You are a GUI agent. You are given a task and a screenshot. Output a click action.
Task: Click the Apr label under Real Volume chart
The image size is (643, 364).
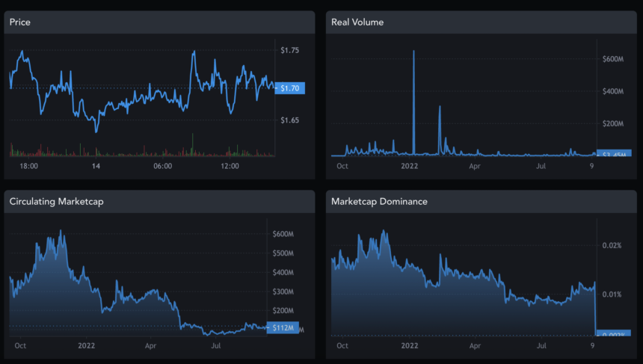click(x=474, y=166)
